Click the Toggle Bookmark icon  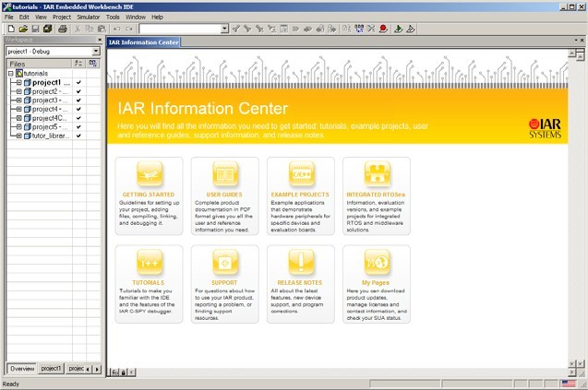pos(295,29)
